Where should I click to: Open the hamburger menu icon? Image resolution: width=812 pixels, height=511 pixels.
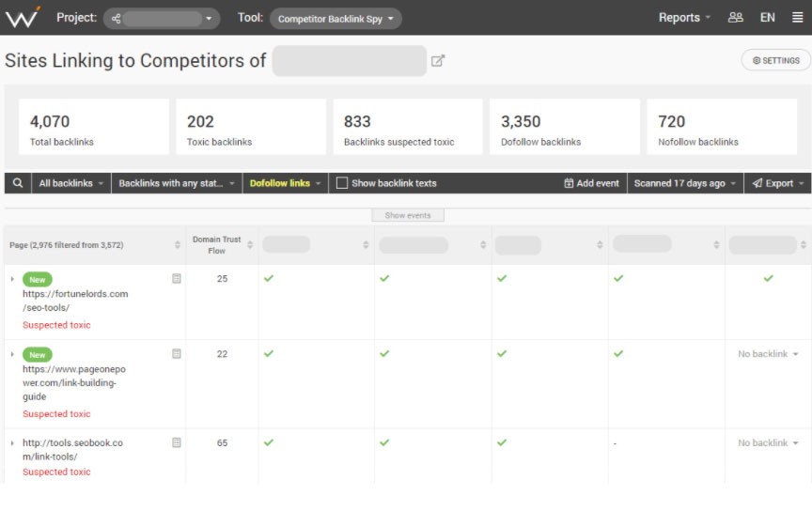797,18
